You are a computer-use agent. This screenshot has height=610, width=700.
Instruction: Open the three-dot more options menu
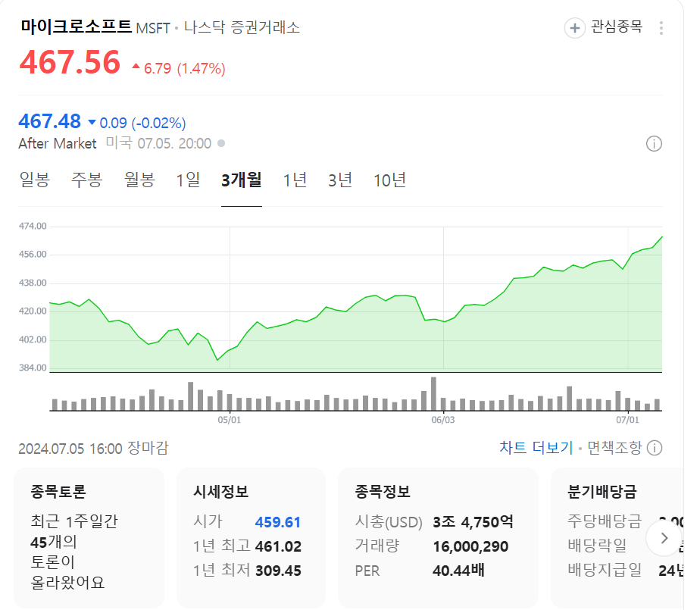661,28
